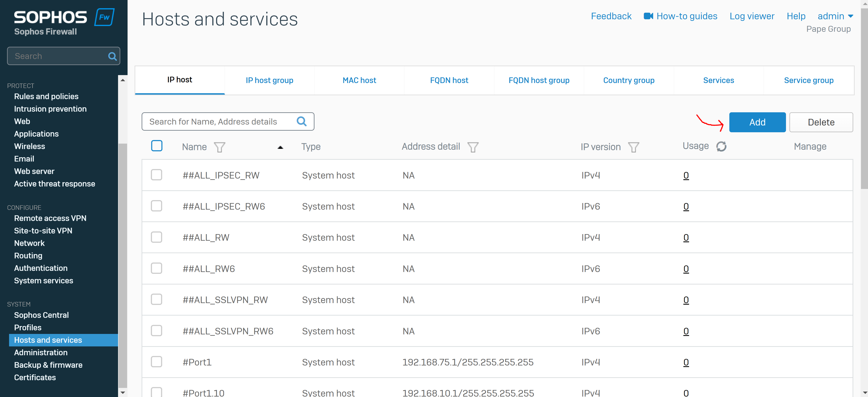Switch to the FQDN host group tab
The width and height of the screenshot is (868, 397).
point(539,80)
